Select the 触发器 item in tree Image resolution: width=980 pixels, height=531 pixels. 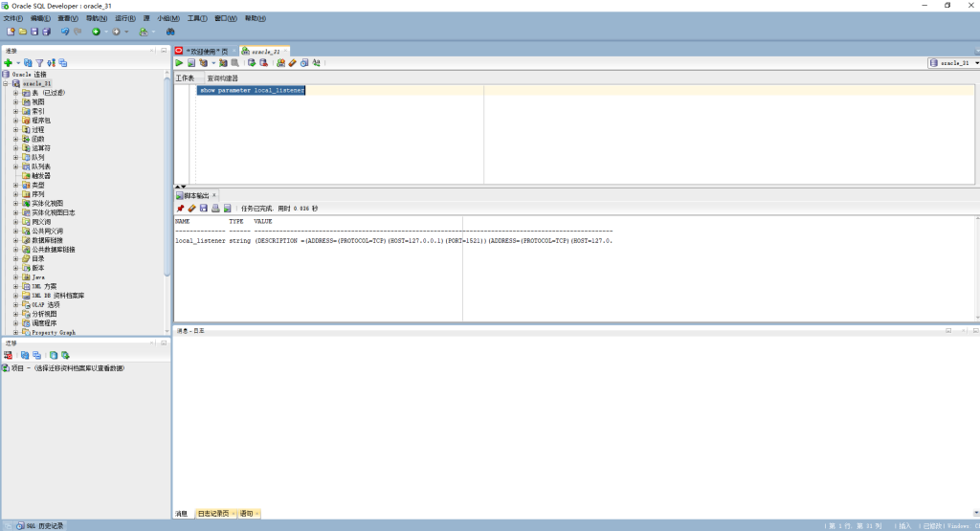click(x=39, y=176)
